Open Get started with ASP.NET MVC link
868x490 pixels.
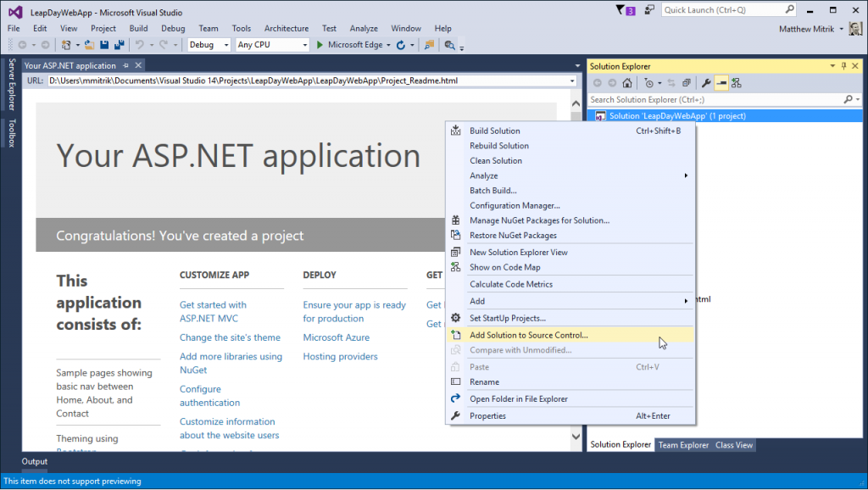[x=213, y=312]
